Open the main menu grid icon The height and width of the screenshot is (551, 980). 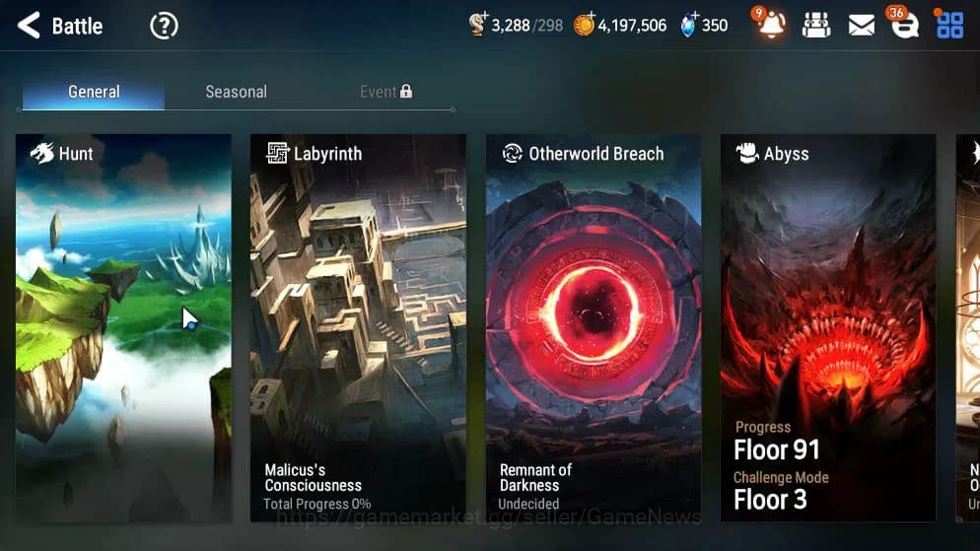pyautogui.click(x=949, y=25)
